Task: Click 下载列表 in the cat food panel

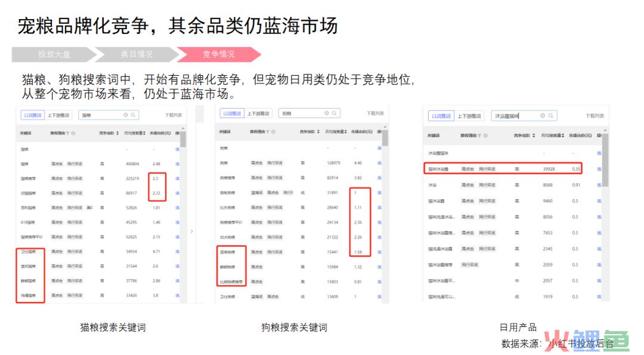Action: tap(174, 115)
